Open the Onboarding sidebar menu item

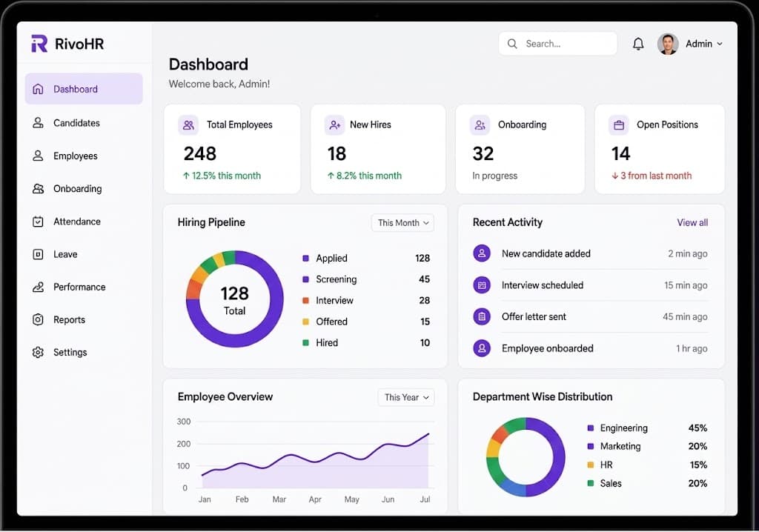tap(84, 188)
